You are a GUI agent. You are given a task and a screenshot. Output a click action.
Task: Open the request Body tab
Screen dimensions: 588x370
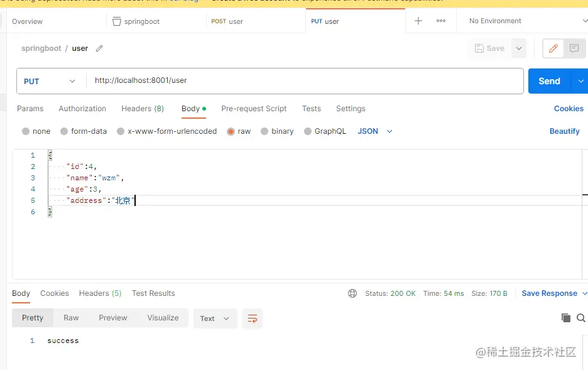tap(193, 108)
